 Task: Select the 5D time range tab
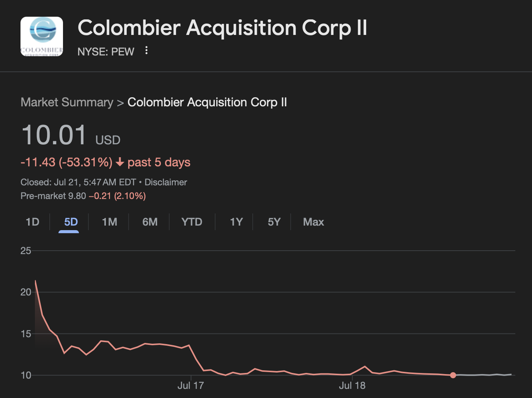[x=71, y=222]
